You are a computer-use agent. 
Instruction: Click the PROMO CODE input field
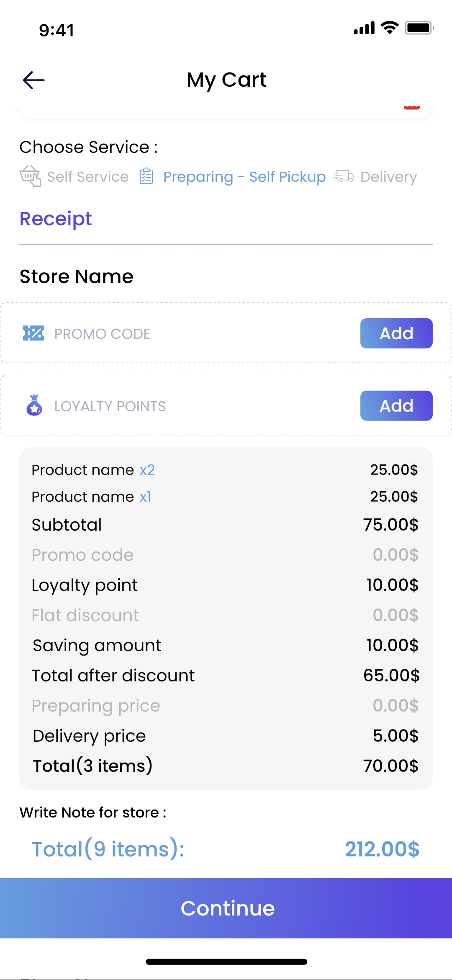tap(103, 334)
